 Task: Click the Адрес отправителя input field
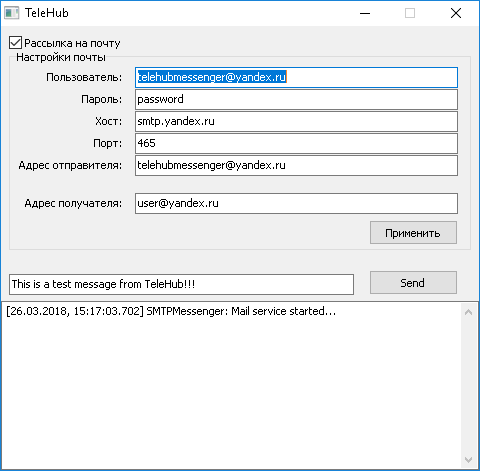tap(296, 165)
